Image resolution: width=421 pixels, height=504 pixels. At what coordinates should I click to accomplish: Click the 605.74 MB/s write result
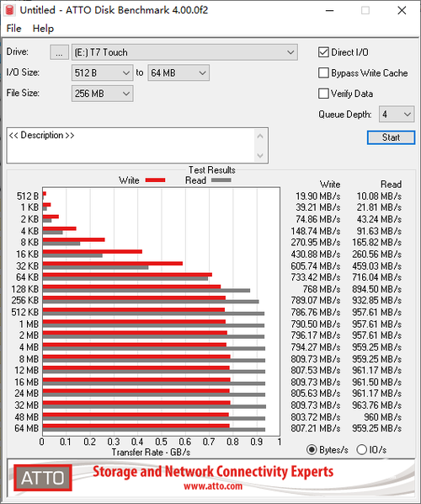pos(316,265)
